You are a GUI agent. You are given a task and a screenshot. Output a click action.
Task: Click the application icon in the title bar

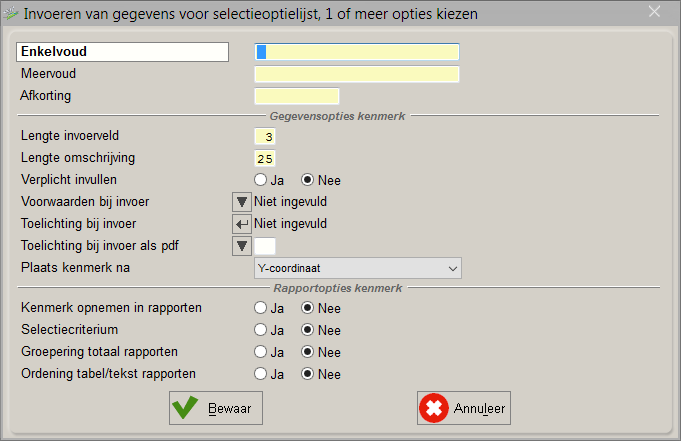point(11,13)
